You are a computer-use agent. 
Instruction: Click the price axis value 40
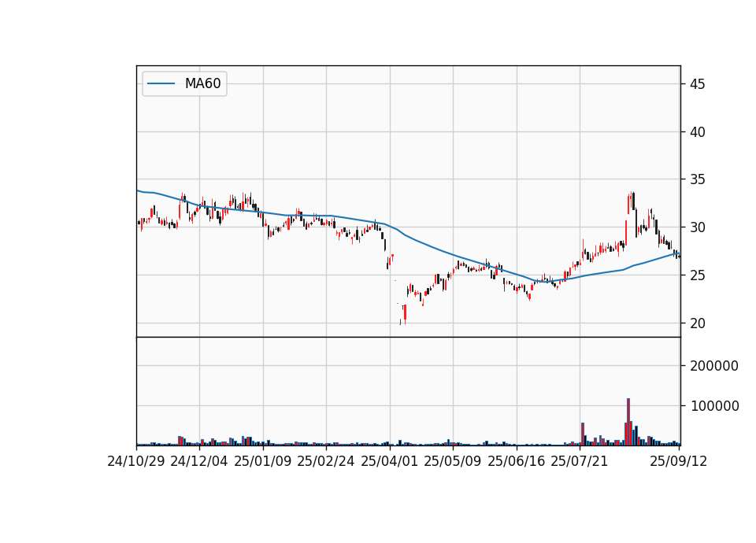(x=697, y=132)
